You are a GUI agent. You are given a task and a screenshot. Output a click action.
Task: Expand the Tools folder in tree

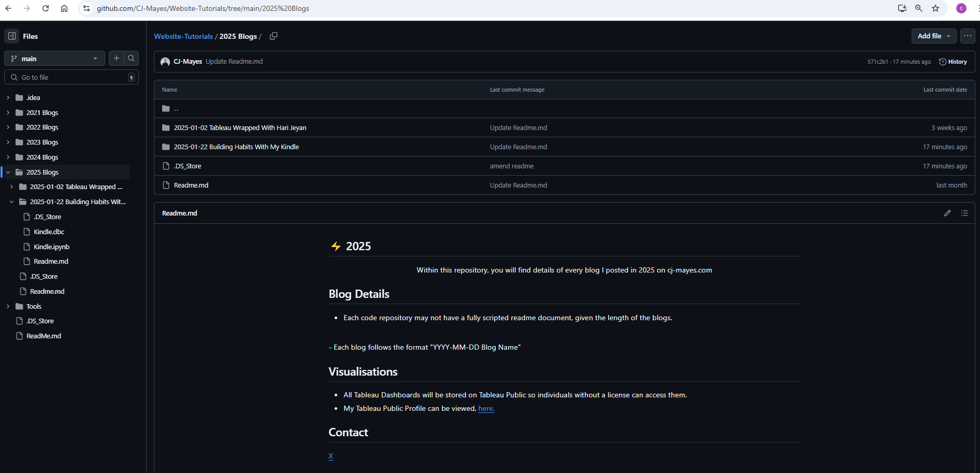point(8,306)
